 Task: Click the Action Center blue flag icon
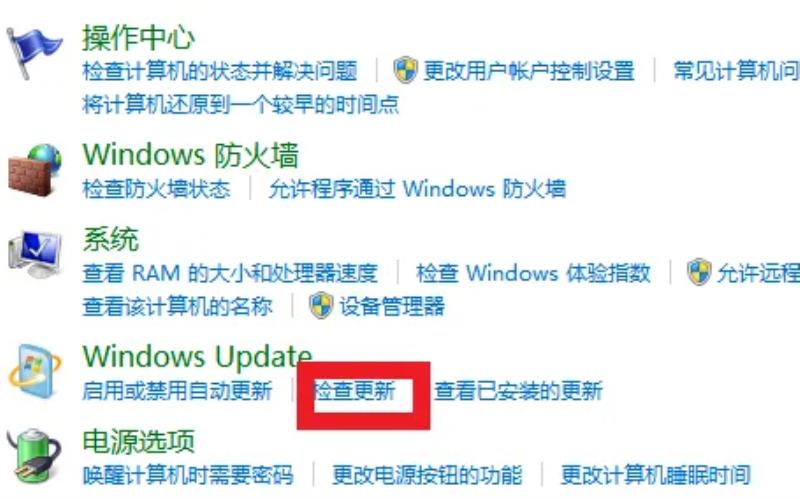click(x=34, y=53)
